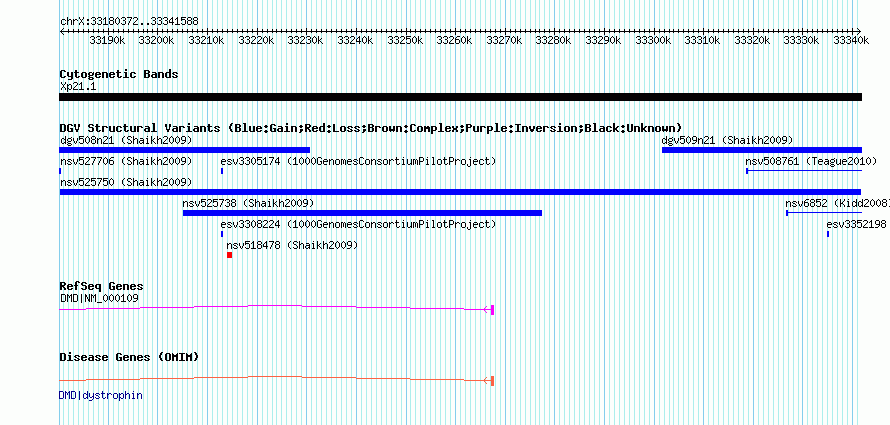Click the 33240k ruler tick label
This screenshot has width=890, height=425.
pyautogui.click(x=355, y=40)
